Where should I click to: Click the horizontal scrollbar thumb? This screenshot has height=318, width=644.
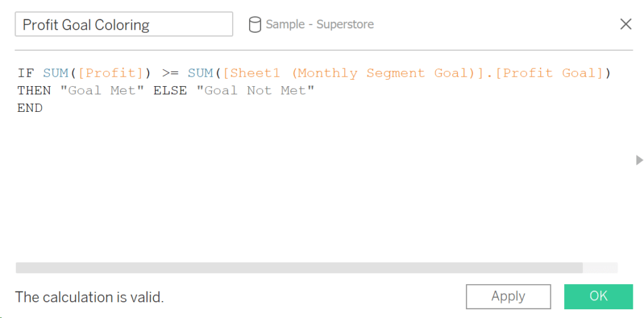point(299,268)
